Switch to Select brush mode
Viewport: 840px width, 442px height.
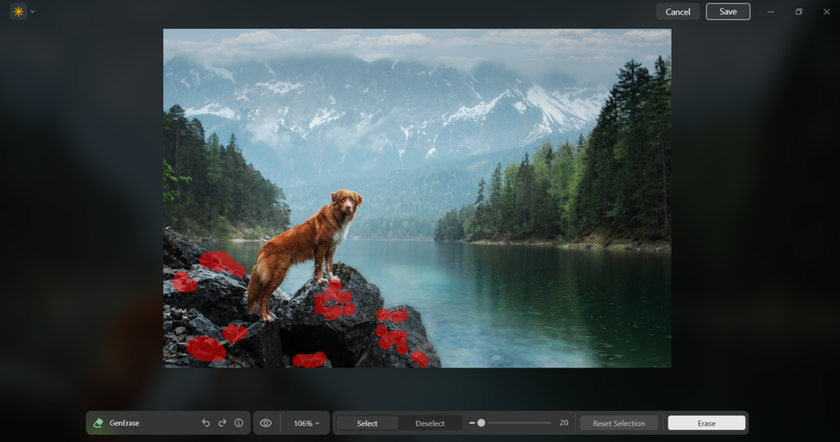(367, 423)
